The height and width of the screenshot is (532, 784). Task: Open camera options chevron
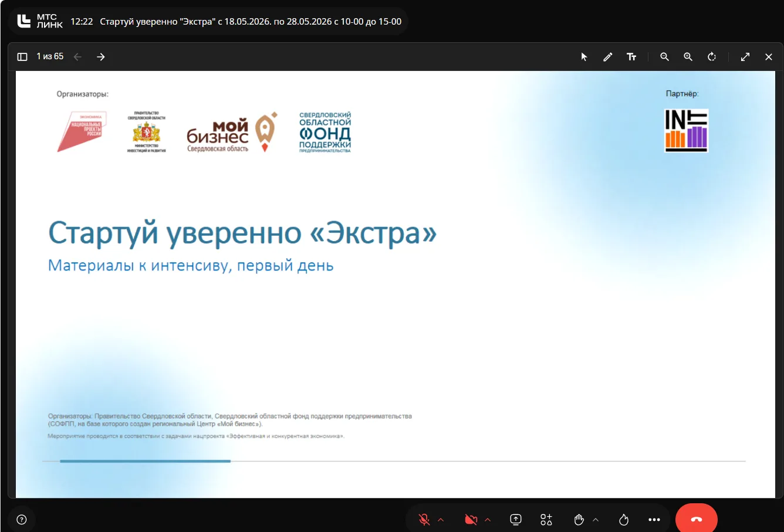(488, 520)
